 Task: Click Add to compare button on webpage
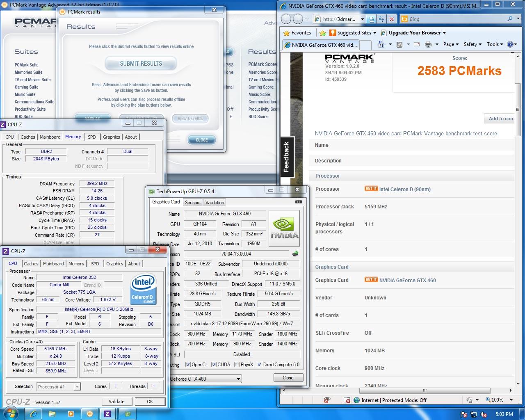coord(500,119)
